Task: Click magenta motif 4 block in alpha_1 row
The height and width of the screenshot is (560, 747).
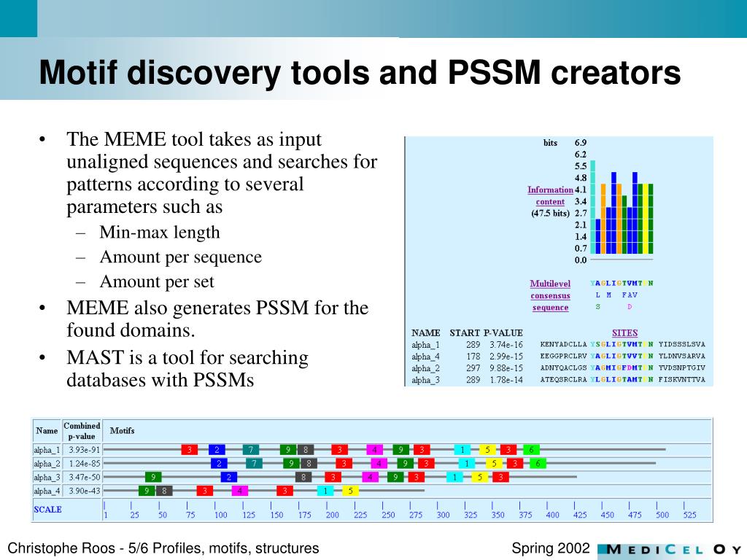Action: tap(374, 449)
